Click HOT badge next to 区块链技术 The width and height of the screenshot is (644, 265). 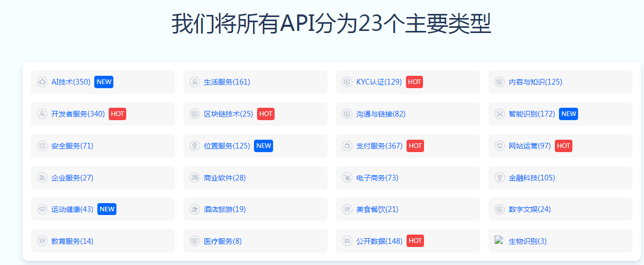266,114
